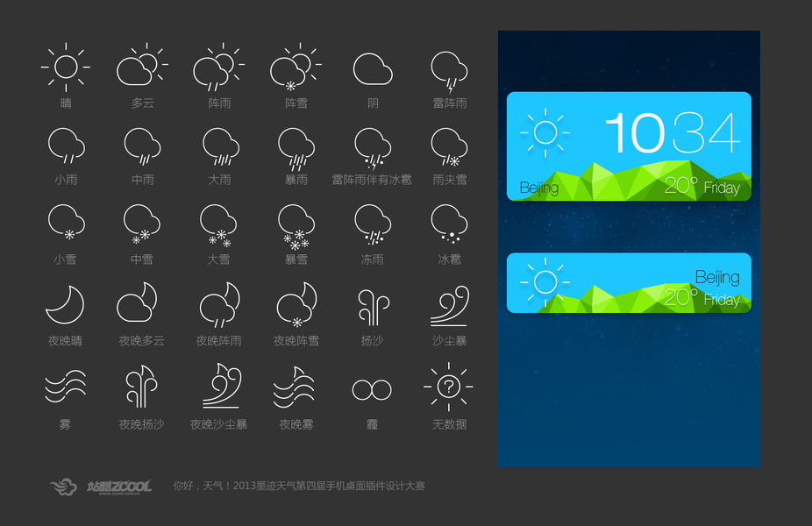Screen dimensions: 812x526
Task: Select the 暴雨 heavy rainstorm icon
Action: point(296,149)
